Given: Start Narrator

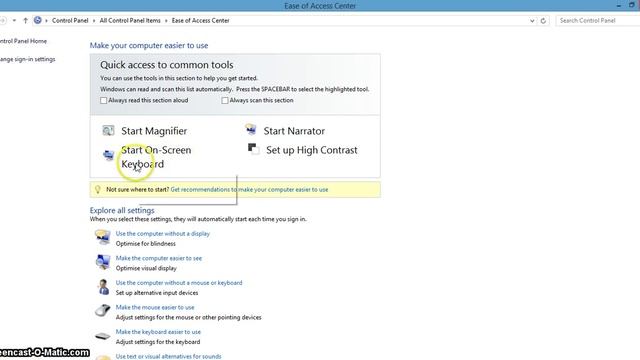Looking at the screenshot, I should [294, 131].
